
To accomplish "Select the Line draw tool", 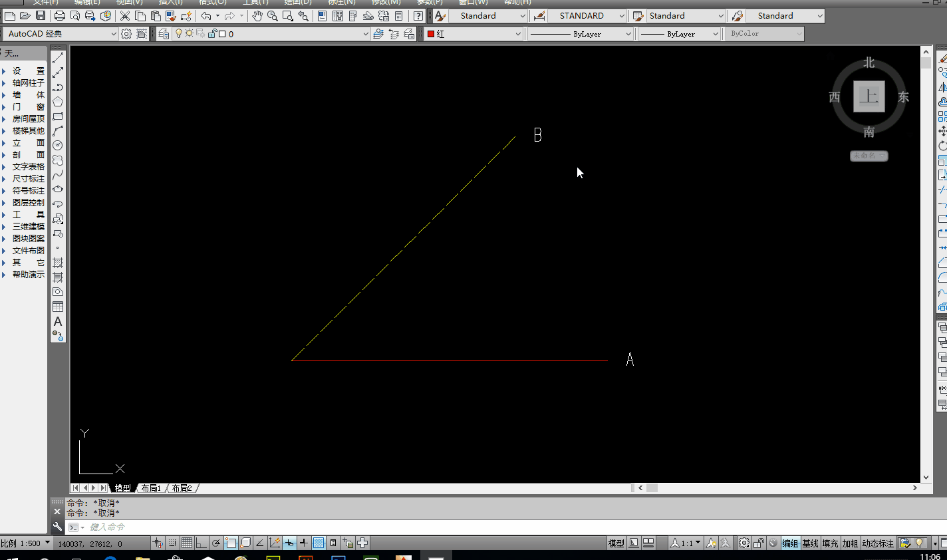I will click(x=58, y=57).
